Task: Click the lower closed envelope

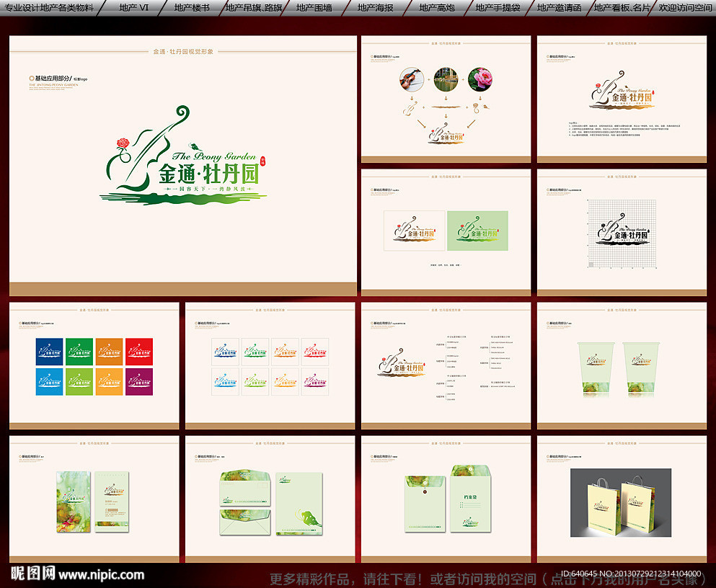Action: (x=244, y=522)
